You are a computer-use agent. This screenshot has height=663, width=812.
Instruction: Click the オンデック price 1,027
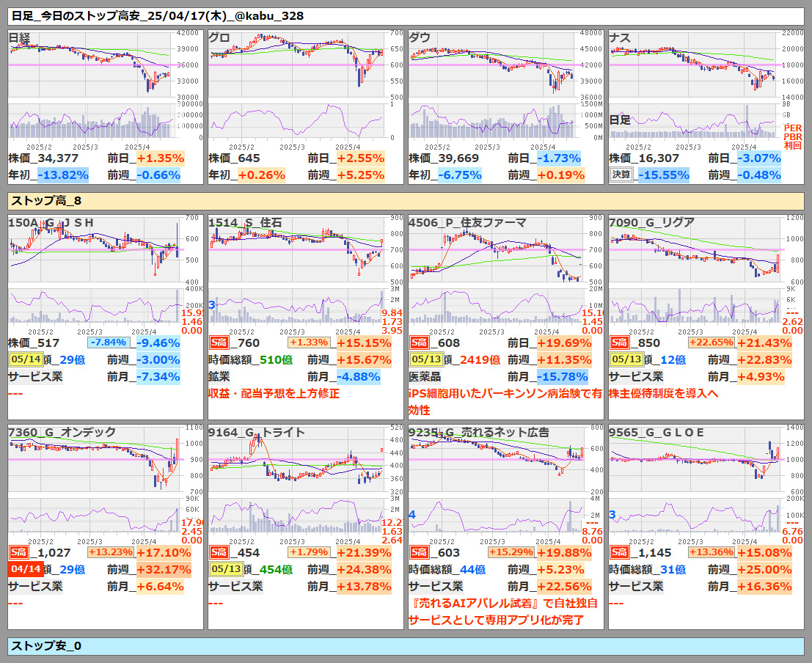(x=54, y=553)
